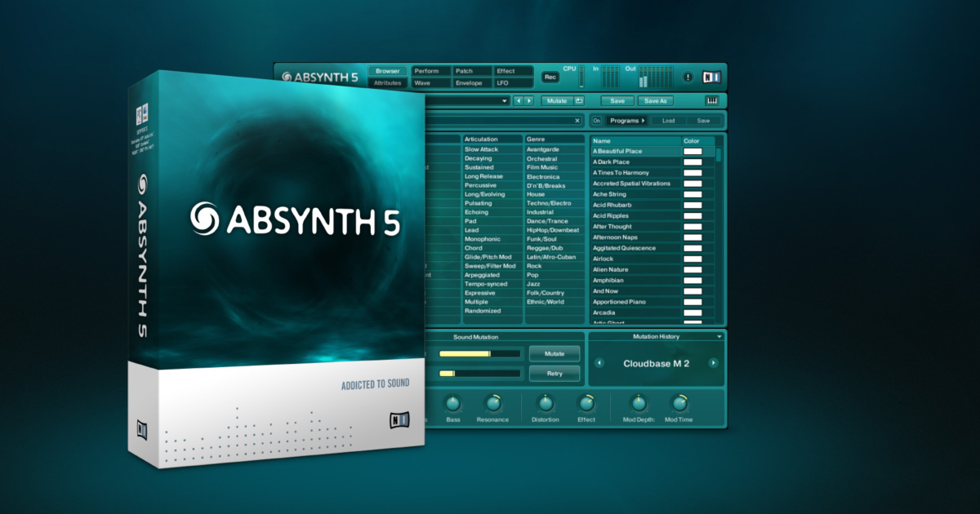Select Avantgarde in Genre list
This screenshot has height=514, width=980.
pyautogui.click(x=555, y=149)
